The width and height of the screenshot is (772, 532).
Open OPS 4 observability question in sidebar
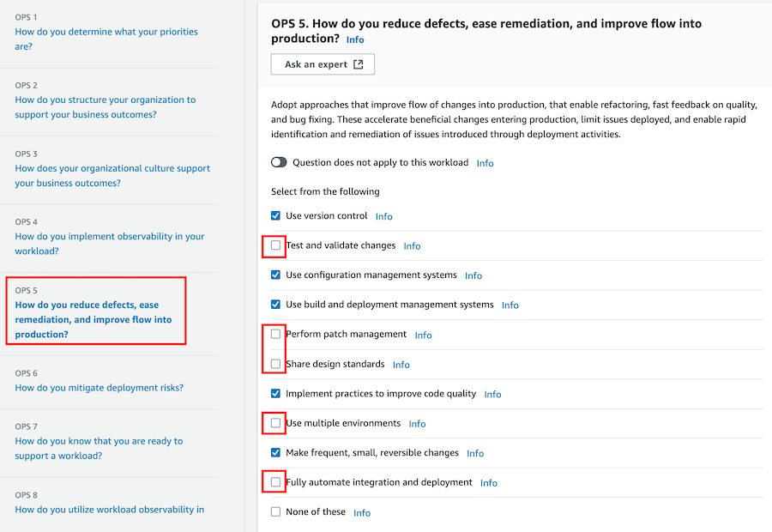point(109,244)
